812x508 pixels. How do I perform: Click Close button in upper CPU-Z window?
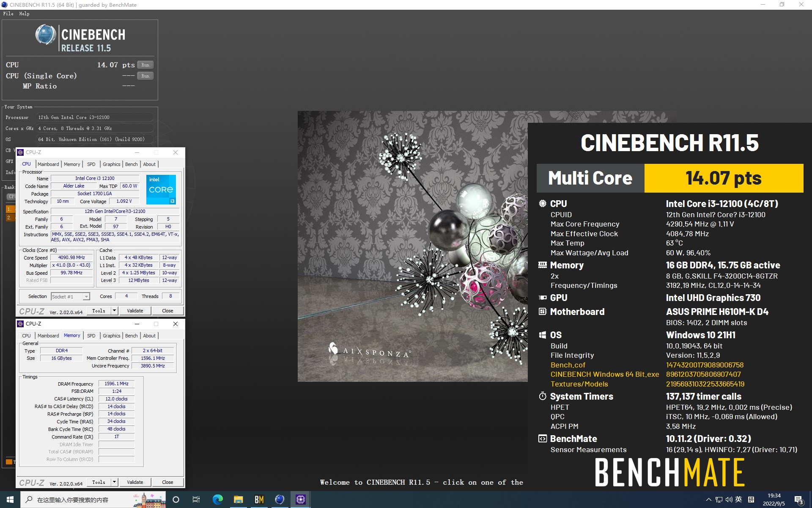(167, 311)
